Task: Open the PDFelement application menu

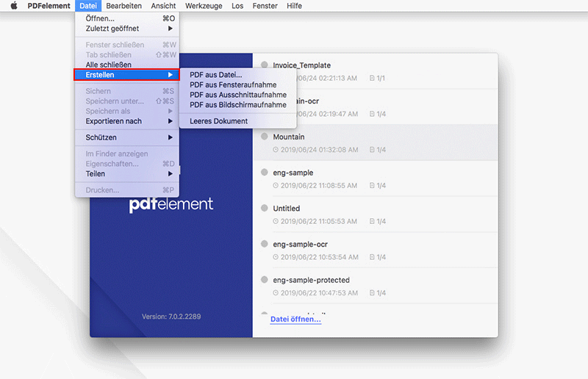Action: 49,6
